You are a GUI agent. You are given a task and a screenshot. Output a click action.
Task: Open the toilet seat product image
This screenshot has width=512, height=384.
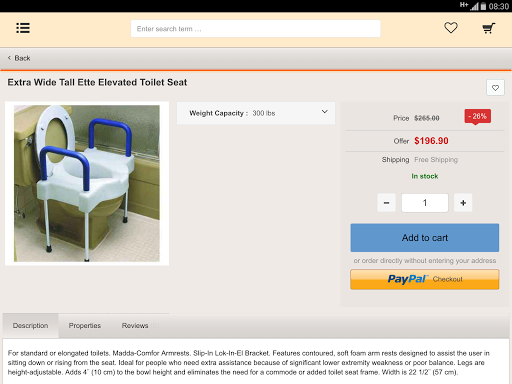click(87, 184)
